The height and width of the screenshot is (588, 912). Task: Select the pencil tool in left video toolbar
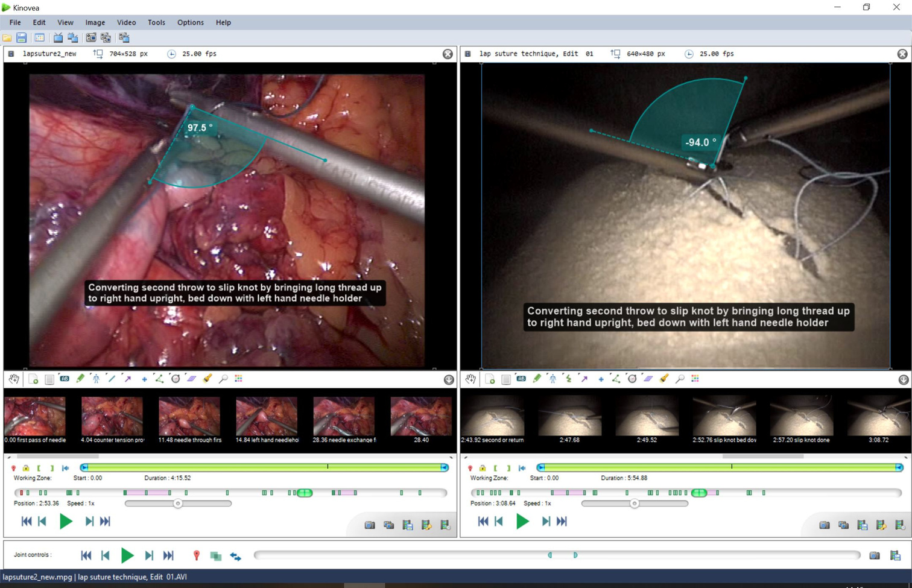(80, 379)
